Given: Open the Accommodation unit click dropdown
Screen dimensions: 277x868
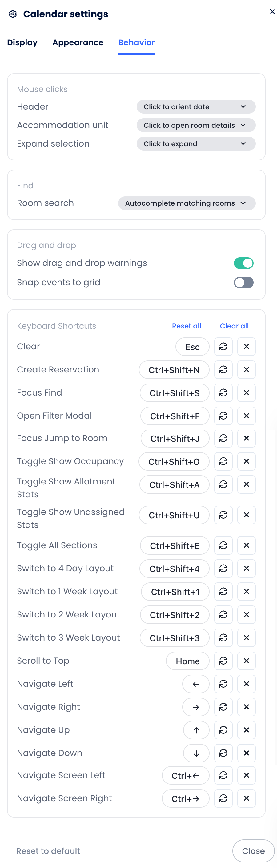Looking at the screenshot, I should tap(196, 125).
